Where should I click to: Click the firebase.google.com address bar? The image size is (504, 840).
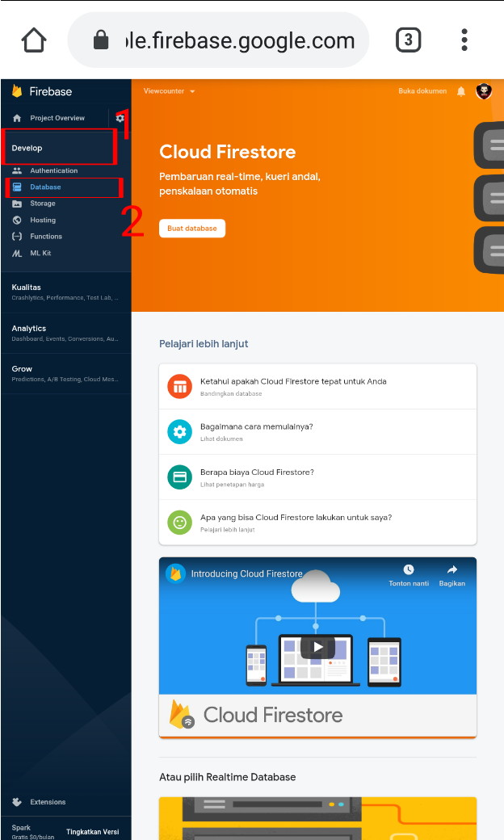click(218, 40)
